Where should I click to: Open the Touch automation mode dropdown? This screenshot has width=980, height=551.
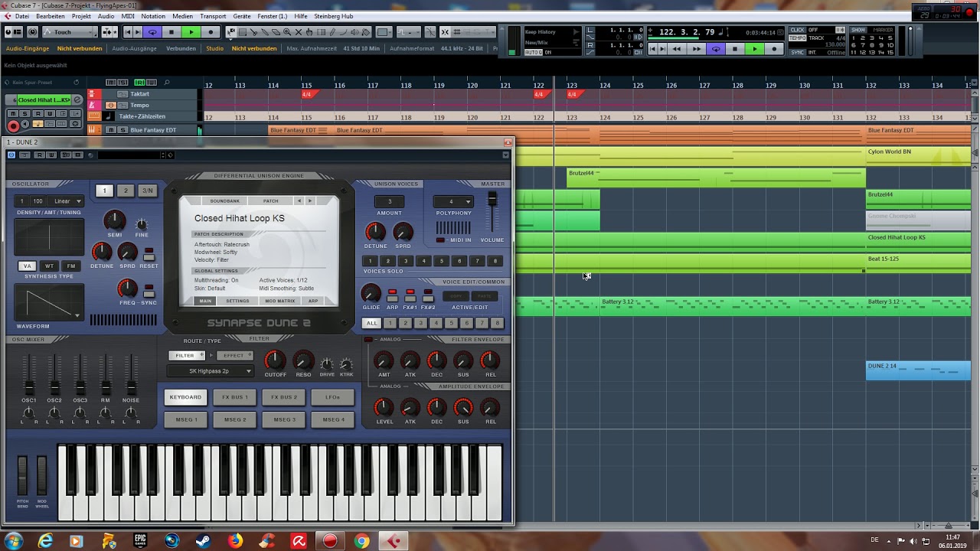point(70,32)
